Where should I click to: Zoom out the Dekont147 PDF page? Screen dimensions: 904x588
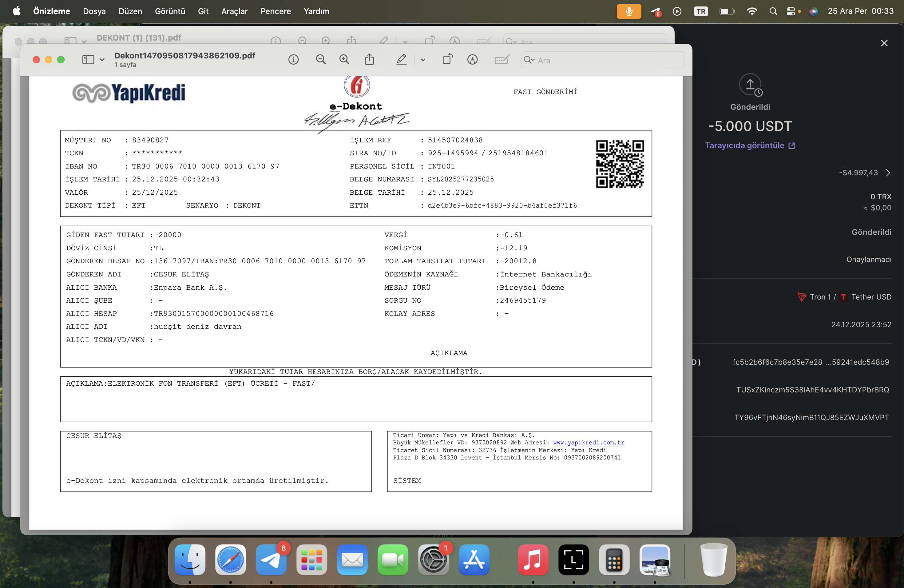(x=321, y=60)
